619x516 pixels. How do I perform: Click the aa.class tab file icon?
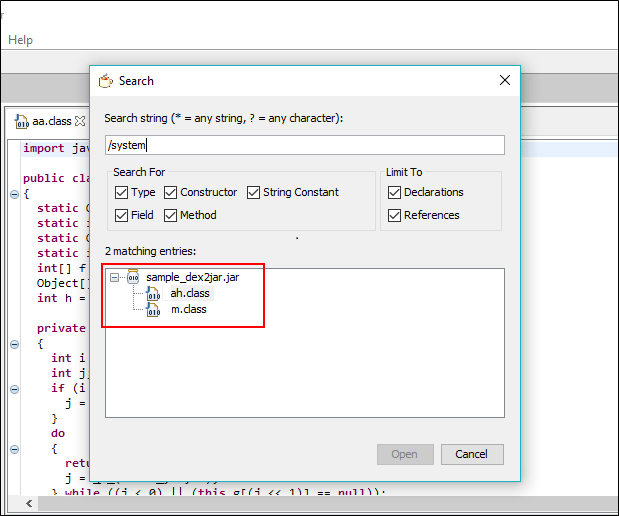21,121
